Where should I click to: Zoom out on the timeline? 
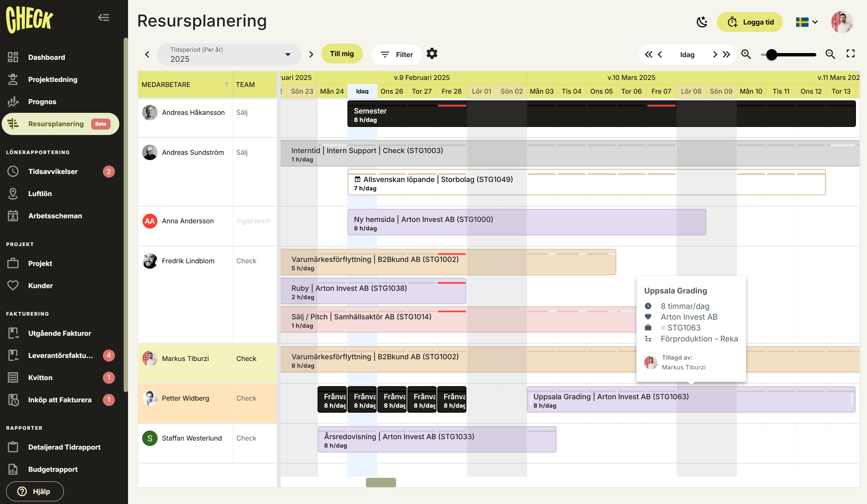coord(830,54)
